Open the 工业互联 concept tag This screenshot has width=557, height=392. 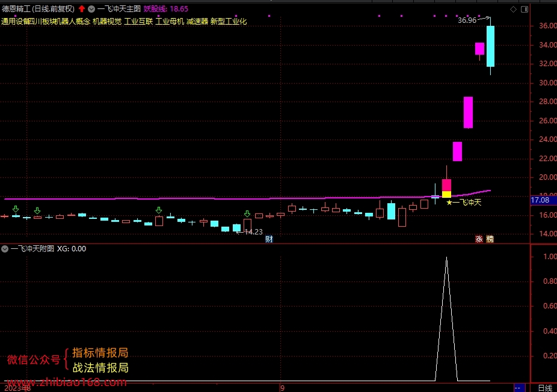[x=138, y=21]
